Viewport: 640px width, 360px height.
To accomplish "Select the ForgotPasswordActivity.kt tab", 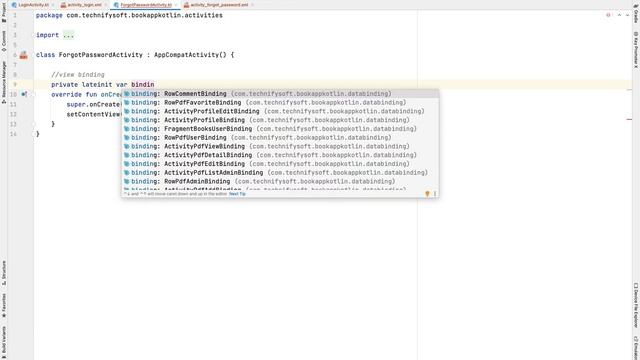I will point(146,5).
